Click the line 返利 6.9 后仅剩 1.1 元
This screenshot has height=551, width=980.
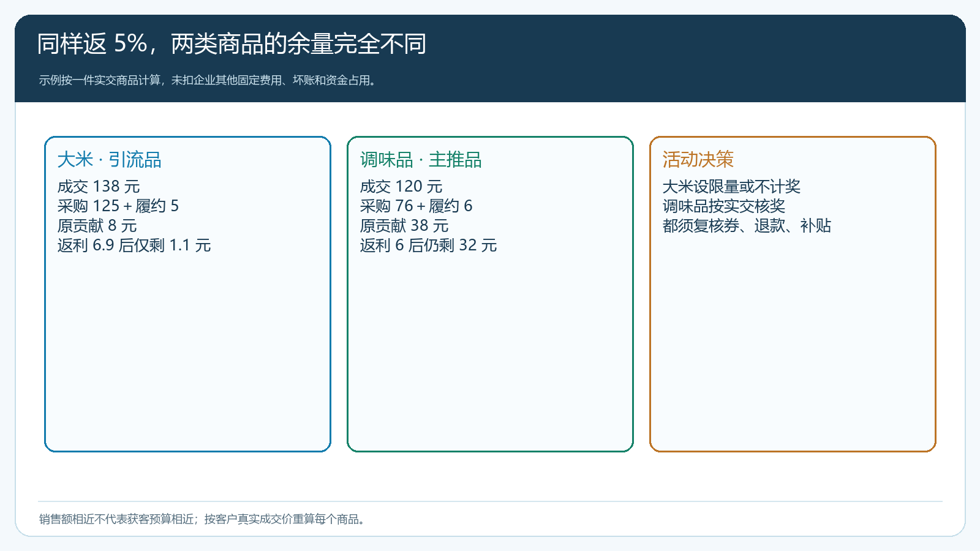coord(134,245)
